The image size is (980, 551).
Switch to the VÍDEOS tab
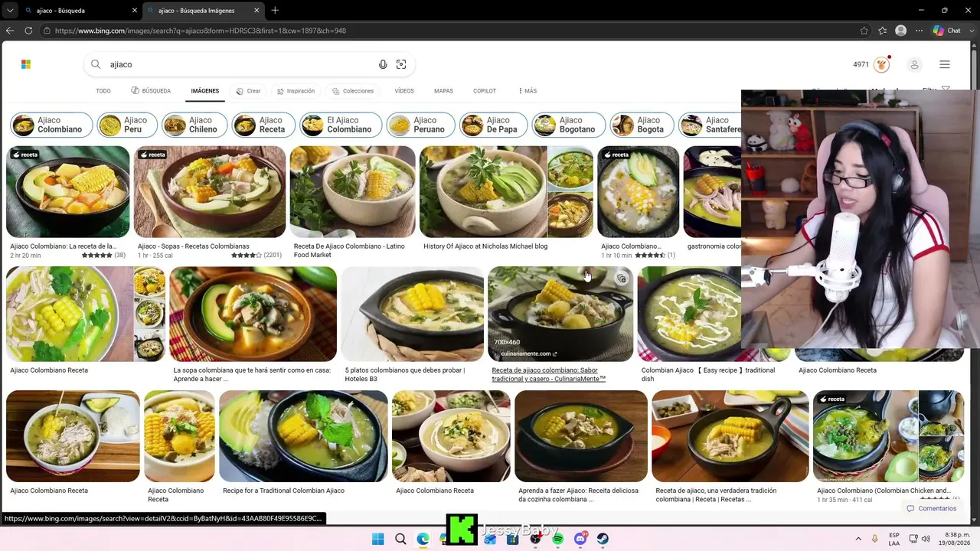pyautogui.click(x=404, y=91)
